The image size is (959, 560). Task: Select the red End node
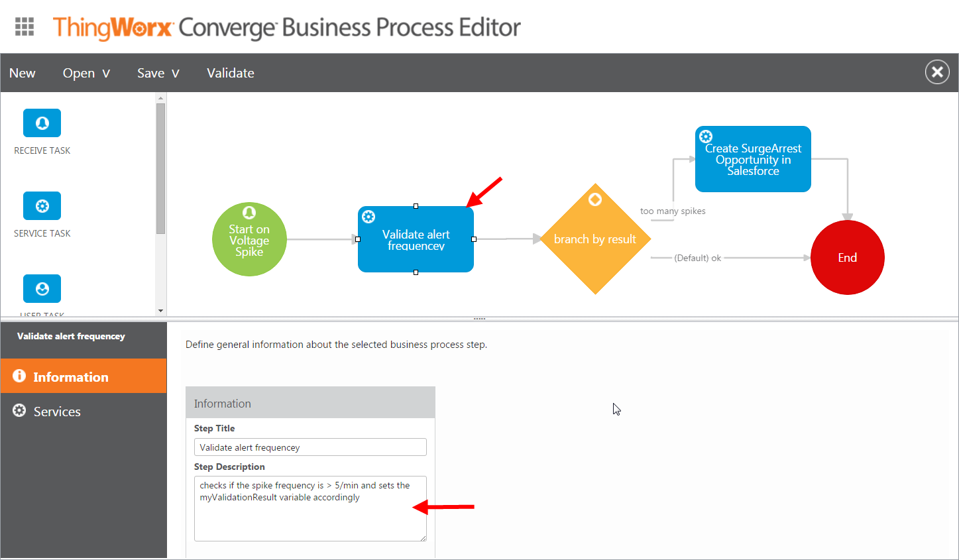point(848,258)
